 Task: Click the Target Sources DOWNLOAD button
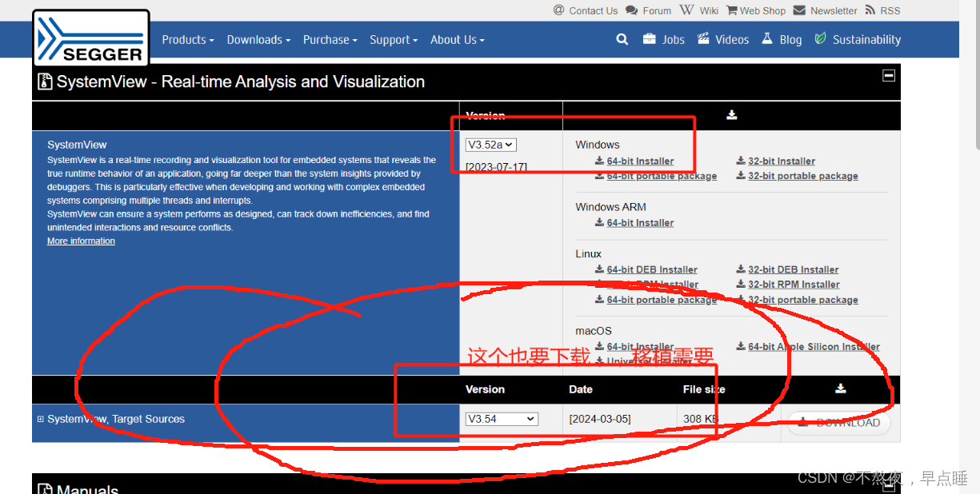[839, 423]
